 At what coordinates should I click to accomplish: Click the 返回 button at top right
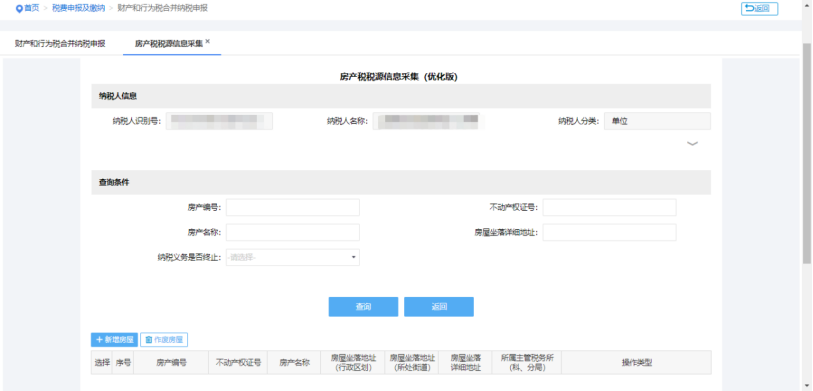point(759,8)
